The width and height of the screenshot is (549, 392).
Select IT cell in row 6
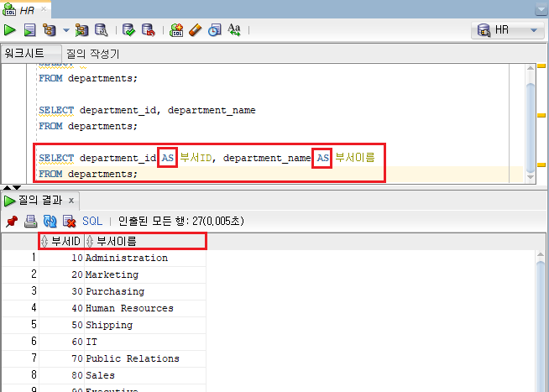tap(145, 342)
